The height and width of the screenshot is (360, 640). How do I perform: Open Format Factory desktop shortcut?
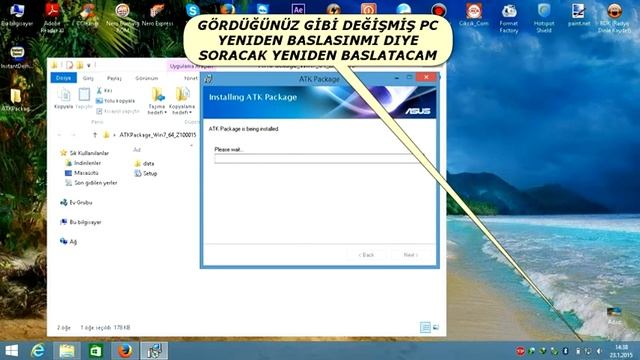(x=509, y=17)
